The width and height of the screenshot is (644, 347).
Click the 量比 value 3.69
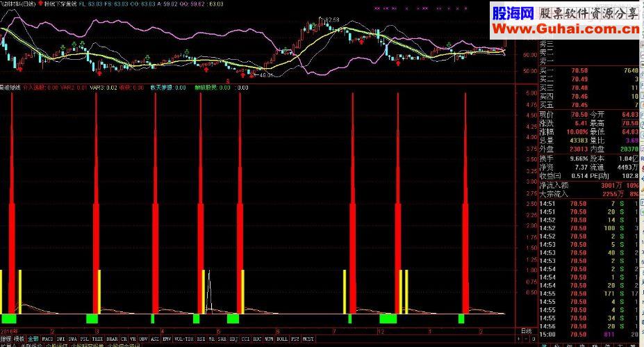(632, 140)
